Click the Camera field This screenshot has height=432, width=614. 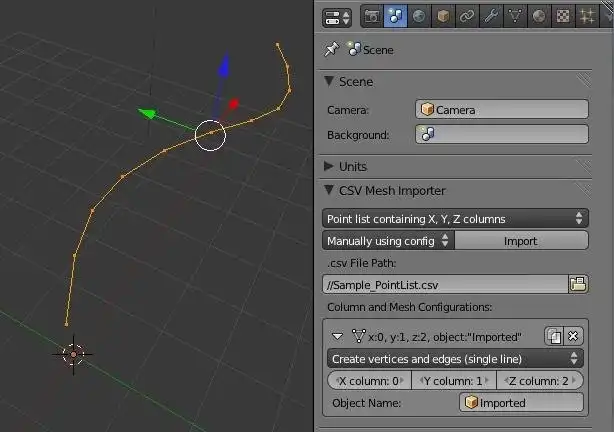point(502,109)
